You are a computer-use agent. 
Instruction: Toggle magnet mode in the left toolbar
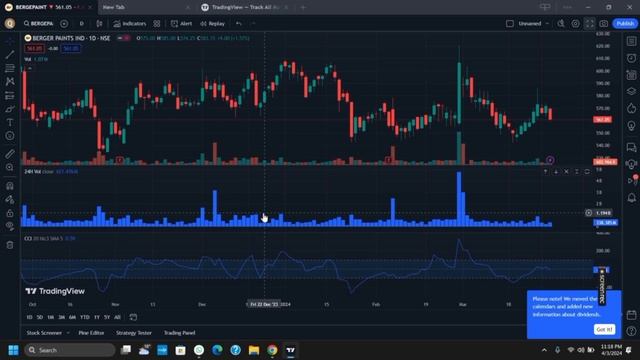[x=10, y=186]
